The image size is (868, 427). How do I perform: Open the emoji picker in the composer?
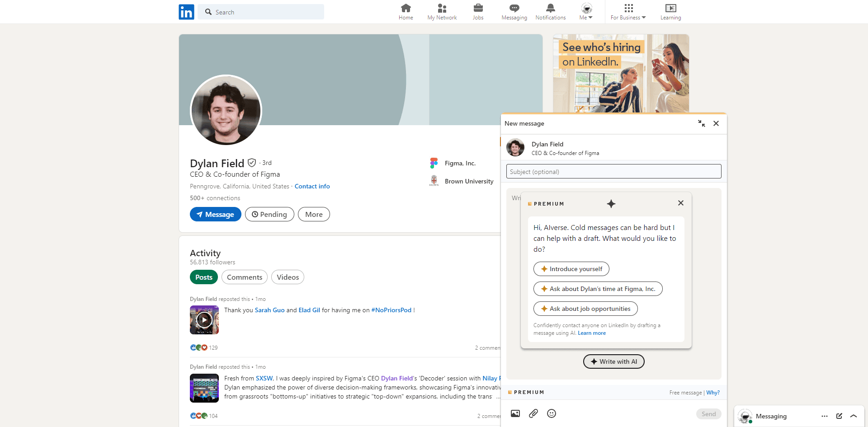click(x=552, y=413)
